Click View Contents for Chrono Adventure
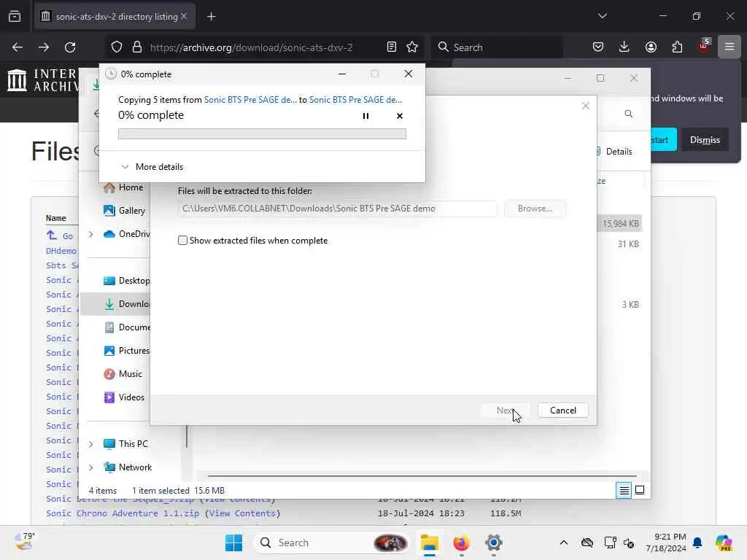The width and height of the screenshot is (747, 560). tap(242, 513)
